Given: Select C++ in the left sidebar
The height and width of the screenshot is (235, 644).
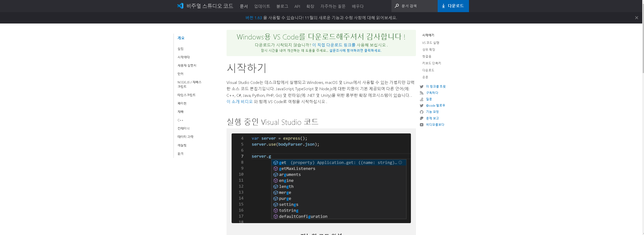Looking at the screenshot, I should (x=180, y=120).
